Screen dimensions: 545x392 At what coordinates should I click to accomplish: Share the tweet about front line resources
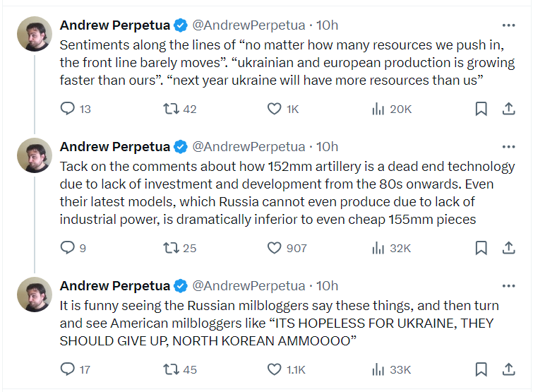click(508, 109)
